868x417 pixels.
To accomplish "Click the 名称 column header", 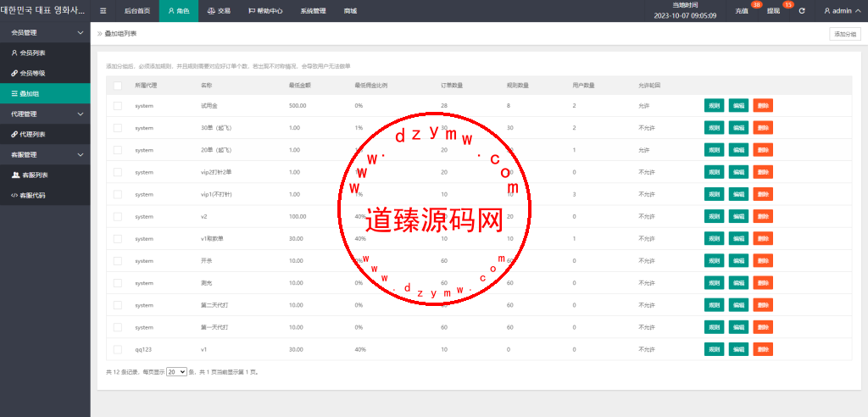I will [207, 86].
